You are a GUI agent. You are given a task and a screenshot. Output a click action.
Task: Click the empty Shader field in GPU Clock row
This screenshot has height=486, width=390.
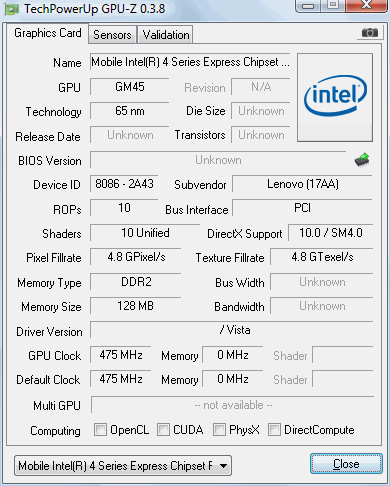343,355
